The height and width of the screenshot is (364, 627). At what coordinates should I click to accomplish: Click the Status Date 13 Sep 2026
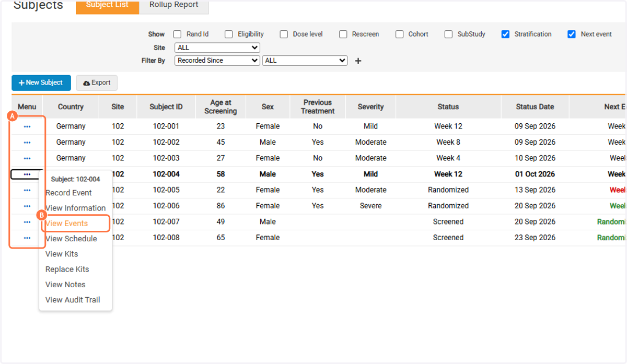(x=535, y=190)
